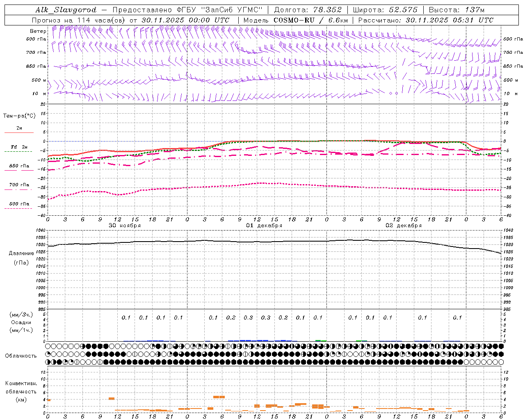
Task: Click the right-side "850 гПа" wind level label
Action: (513, 66)
